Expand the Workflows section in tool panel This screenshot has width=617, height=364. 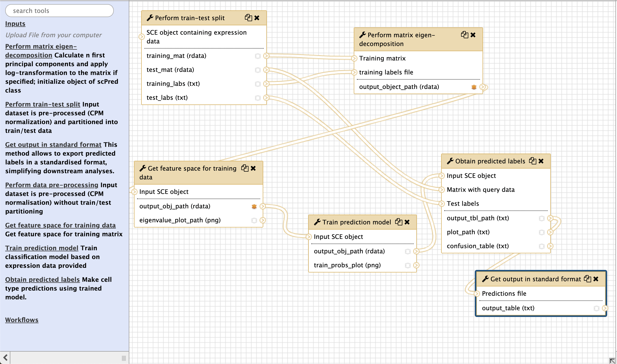[x=22, y=320]
